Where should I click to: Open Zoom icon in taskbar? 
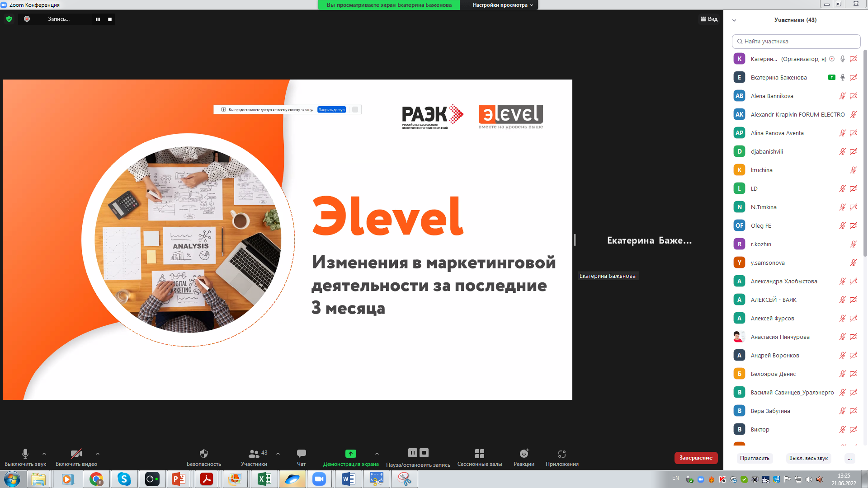[320, 479]
